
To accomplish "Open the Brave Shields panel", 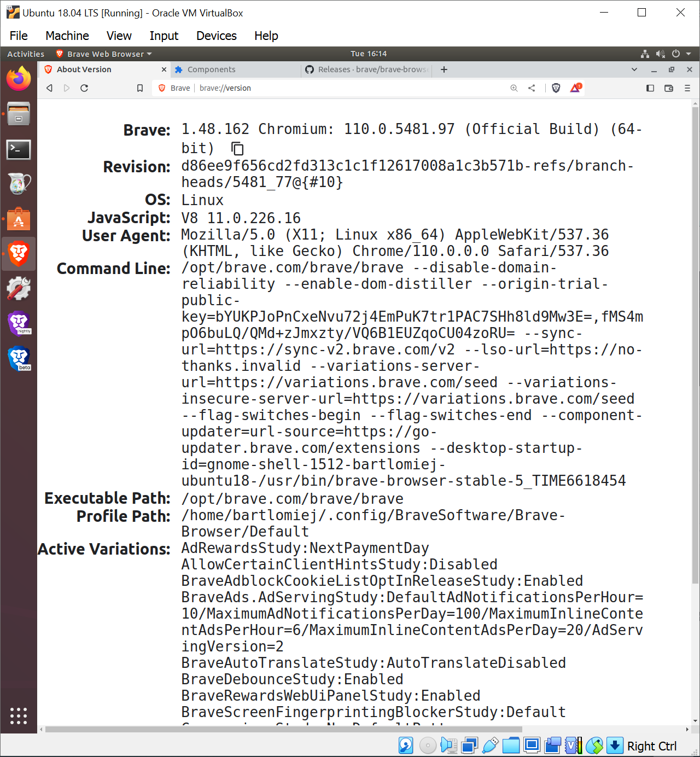I will [556, 88].
